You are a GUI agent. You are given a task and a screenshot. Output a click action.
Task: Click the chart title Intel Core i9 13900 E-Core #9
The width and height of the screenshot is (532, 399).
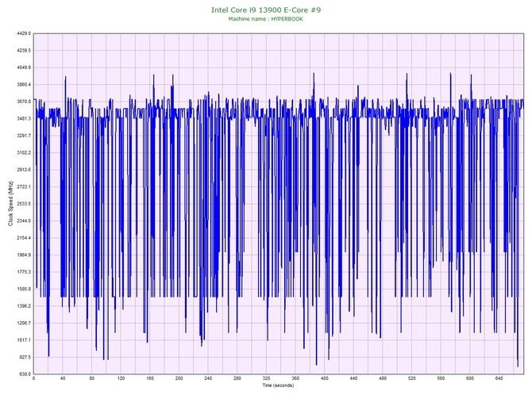click(266, 10)
